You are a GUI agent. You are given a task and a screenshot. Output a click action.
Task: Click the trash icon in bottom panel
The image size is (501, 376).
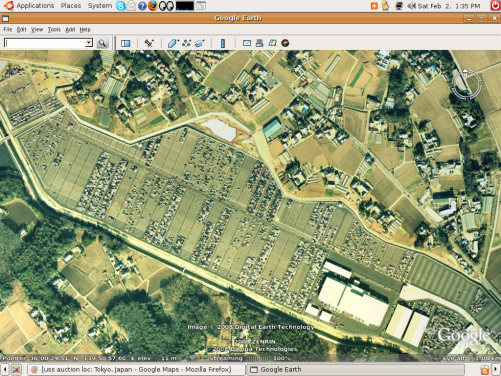pos(484,369)
